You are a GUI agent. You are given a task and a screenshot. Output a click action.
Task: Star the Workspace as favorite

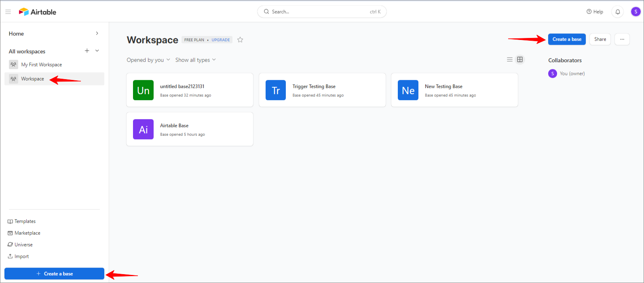(240, 40)
